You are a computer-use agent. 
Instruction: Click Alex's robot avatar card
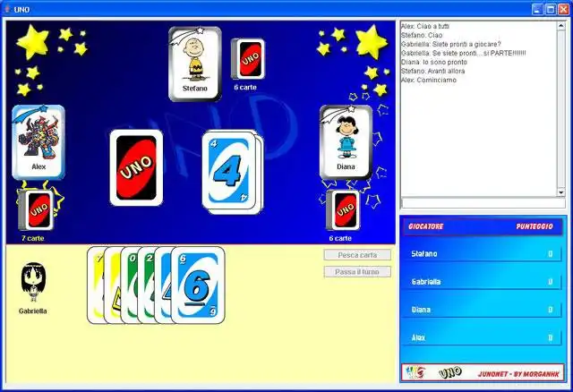click(x=38, y=142)
